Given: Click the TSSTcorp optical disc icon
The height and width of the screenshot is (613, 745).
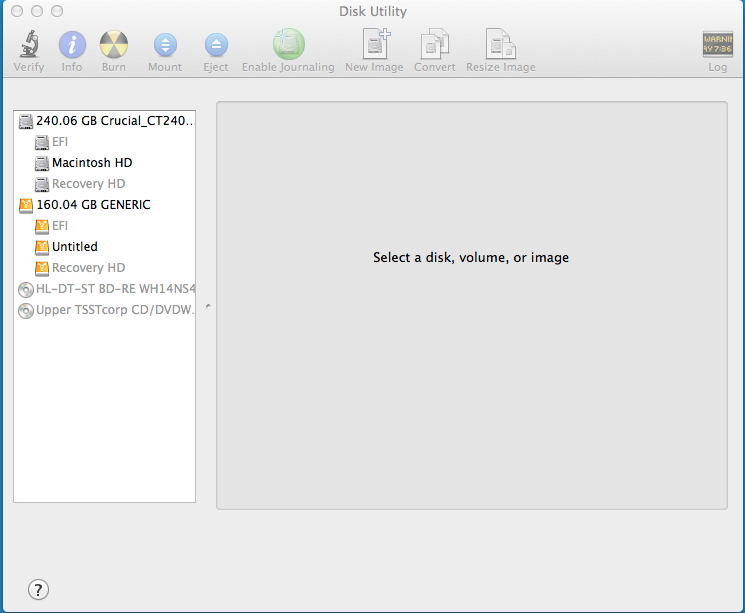Looking at the screenshot, I should click(26, 310).
